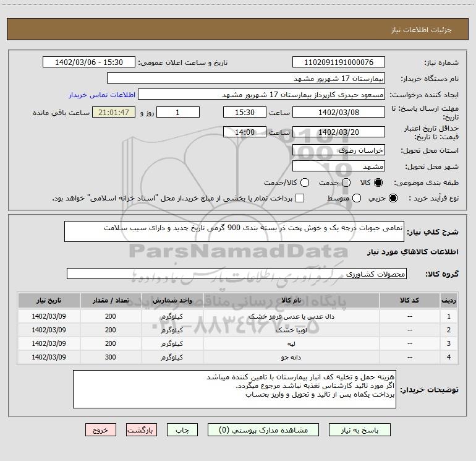This screenshot has height=461, width=476.
Task: Select the خدمت radio button
Action: pos(346,183)
